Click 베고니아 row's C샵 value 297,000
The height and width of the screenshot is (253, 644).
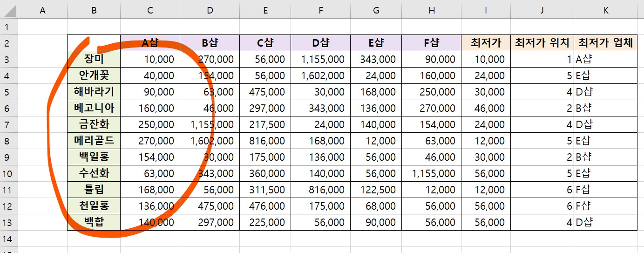[x=265, y=108]
